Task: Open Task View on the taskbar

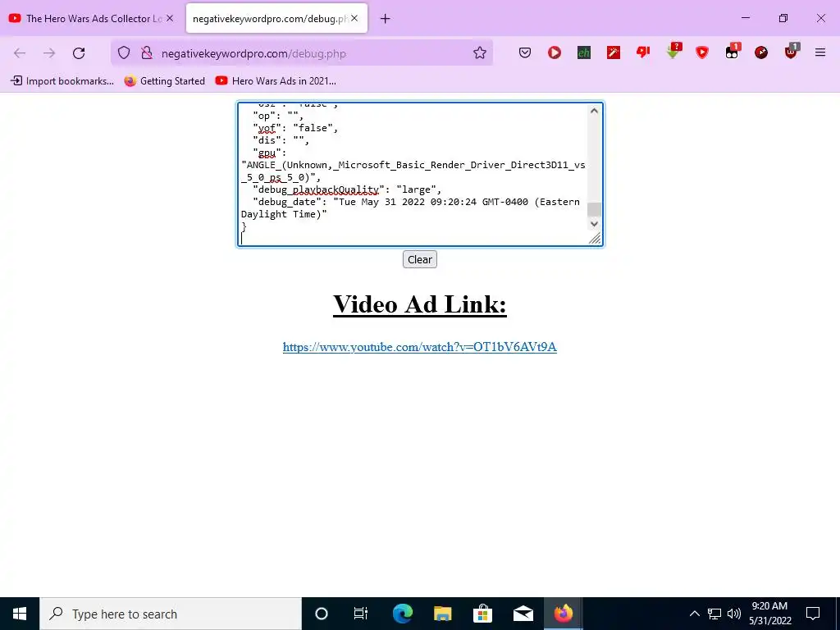Action: 361,614
